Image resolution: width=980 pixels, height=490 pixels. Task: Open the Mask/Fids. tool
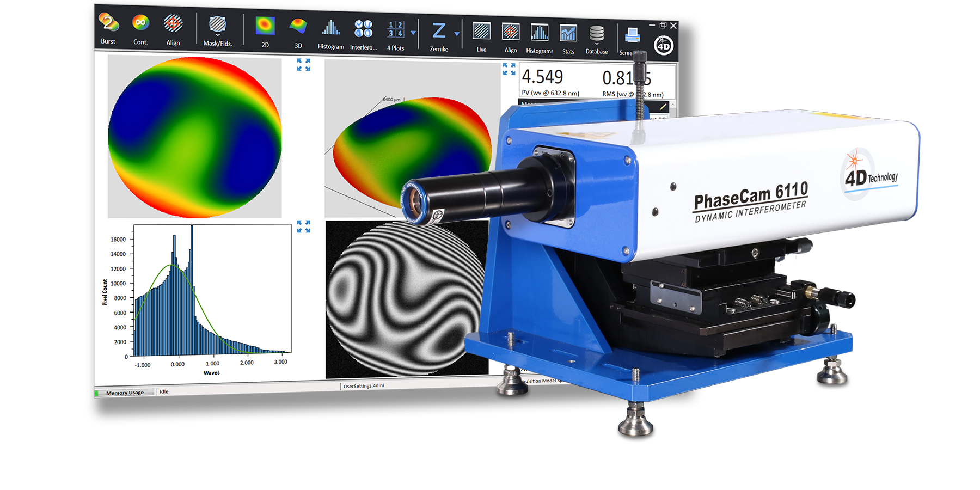tap(218, 31)
